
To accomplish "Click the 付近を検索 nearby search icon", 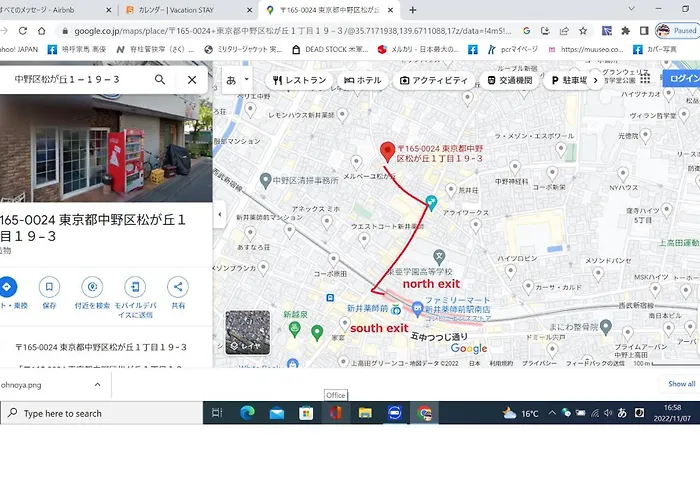I will 92,287.
